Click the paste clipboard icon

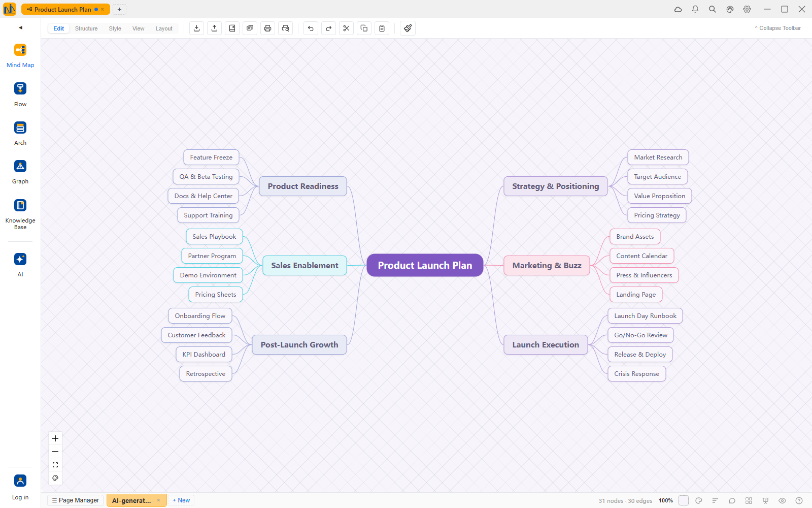point(382,28)
